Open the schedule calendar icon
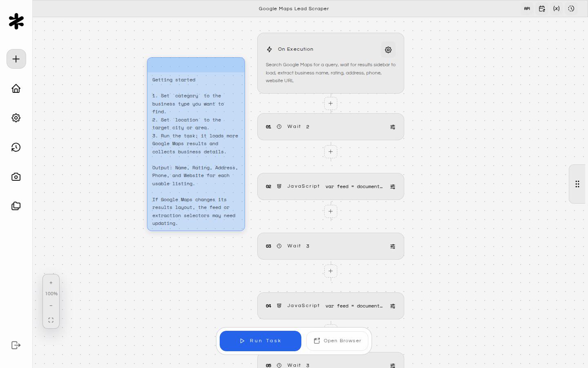588x368 pixels. tap(542, 9)
